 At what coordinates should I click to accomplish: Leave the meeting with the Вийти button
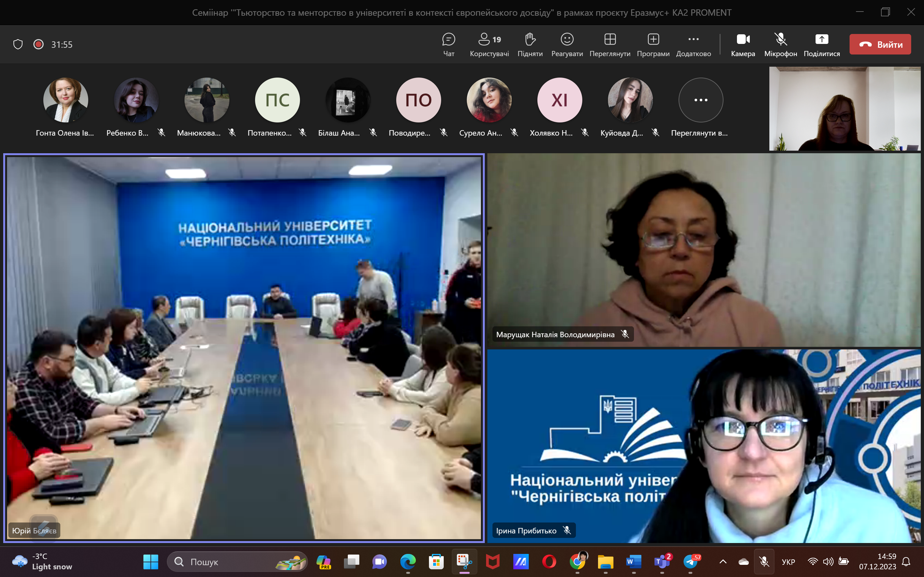[880, 44]
